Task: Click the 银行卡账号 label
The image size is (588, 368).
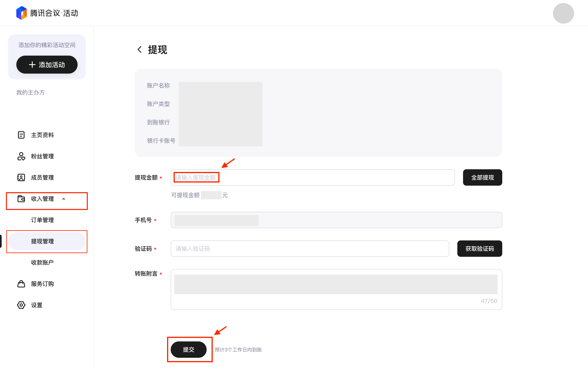Action: pyautogui.click(x=161, y=141)
